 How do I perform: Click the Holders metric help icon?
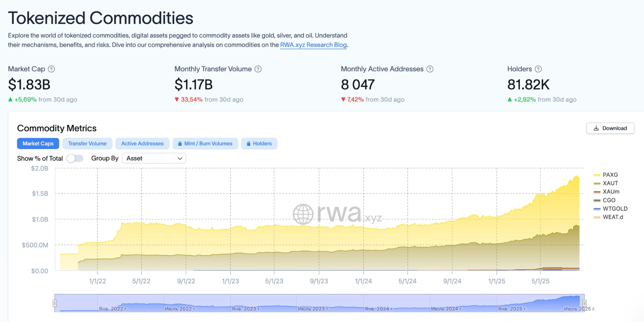coord(538,69)
